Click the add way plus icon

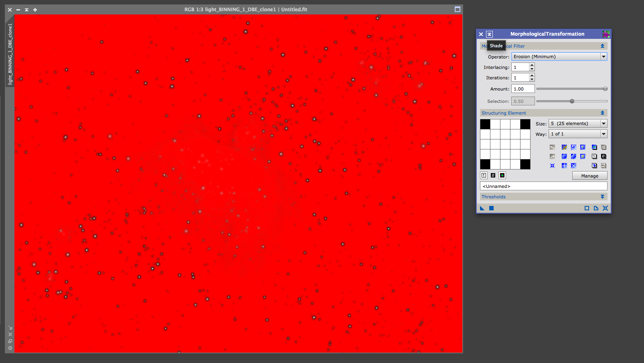pos(594,147)
